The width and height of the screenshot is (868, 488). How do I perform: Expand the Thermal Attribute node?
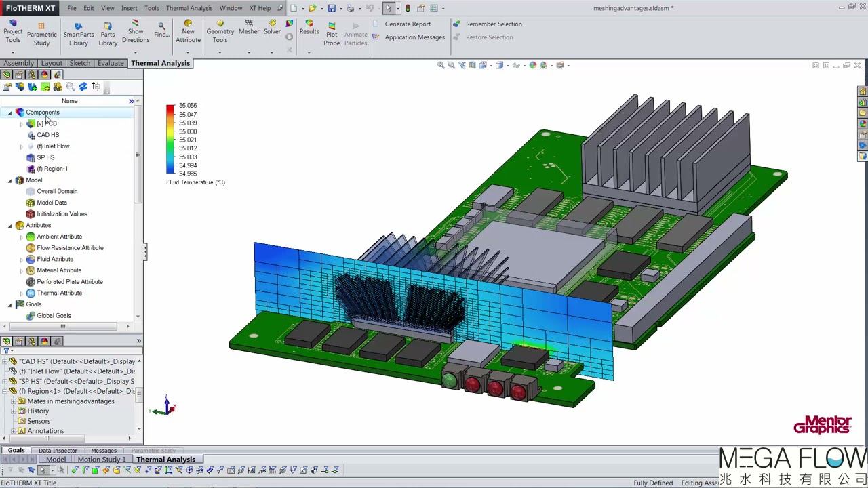[21, 293]
